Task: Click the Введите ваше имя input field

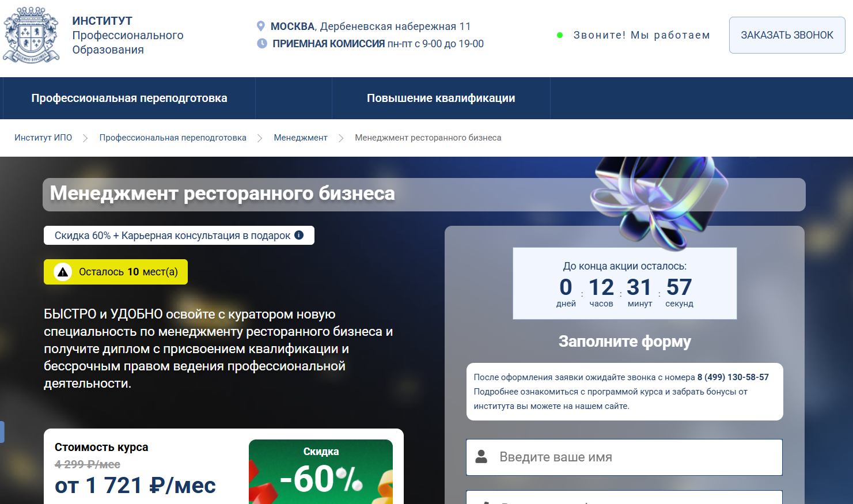Action: tap(634, 457)
